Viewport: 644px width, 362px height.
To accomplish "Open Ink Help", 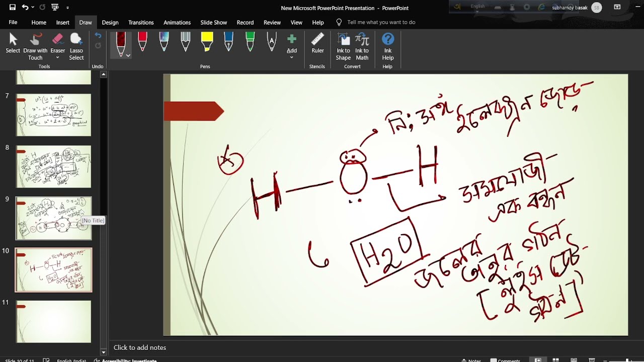I will [388, 46].
